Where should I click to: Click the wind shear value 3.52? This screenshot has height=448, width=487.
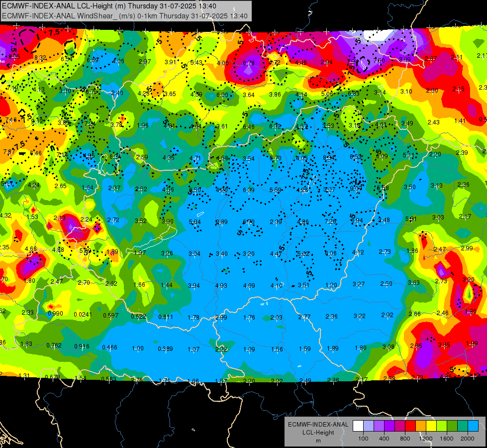[140, 221]
